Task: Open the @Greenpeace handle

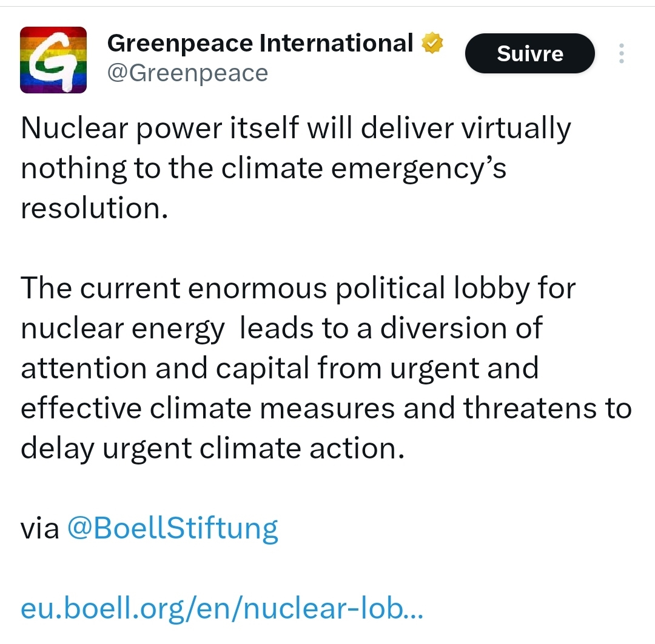Action: pos(187,73)
